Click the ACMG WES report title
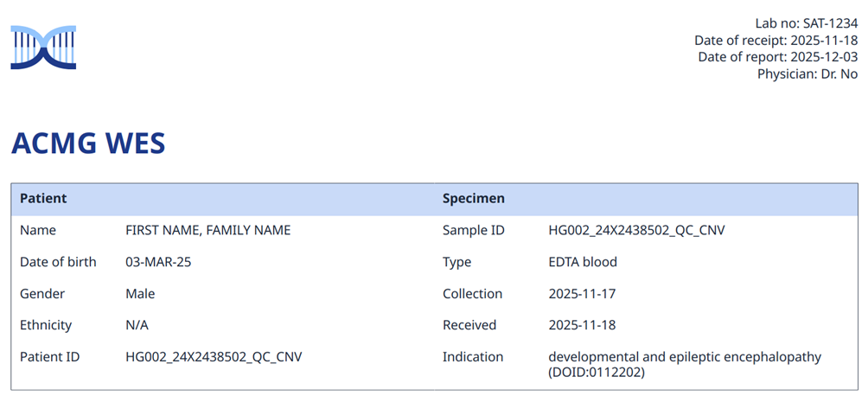868x396 pixels. point(88,144)
